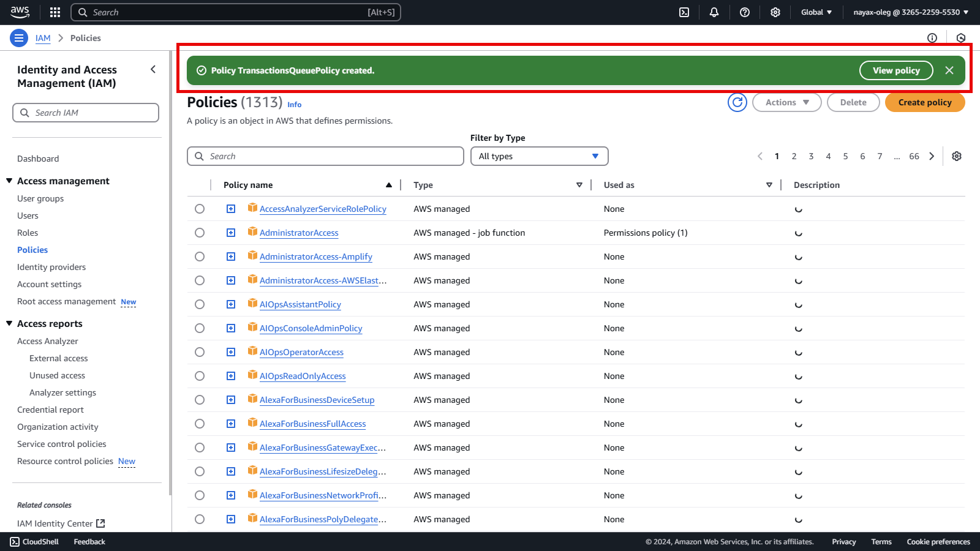Collapse the Access reports section
This screenshot has height=551, width=980.
pos(9,323)
